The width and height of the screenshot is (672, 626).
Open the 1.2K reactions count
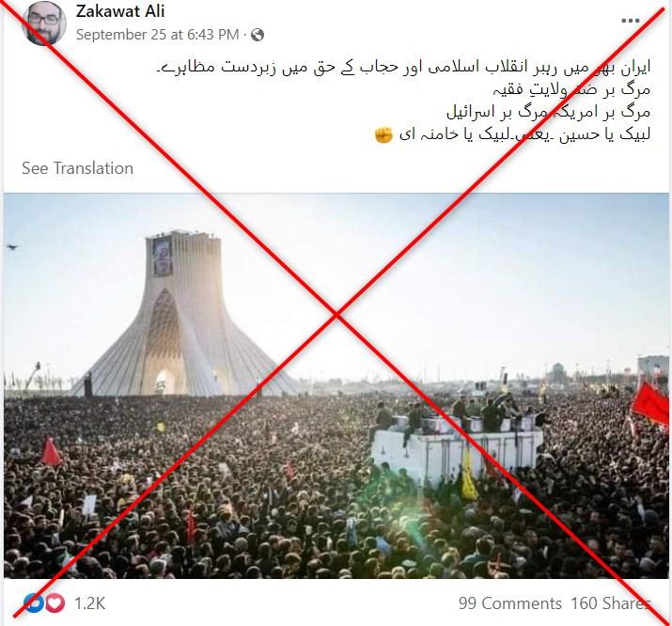(x=89, y=603)
